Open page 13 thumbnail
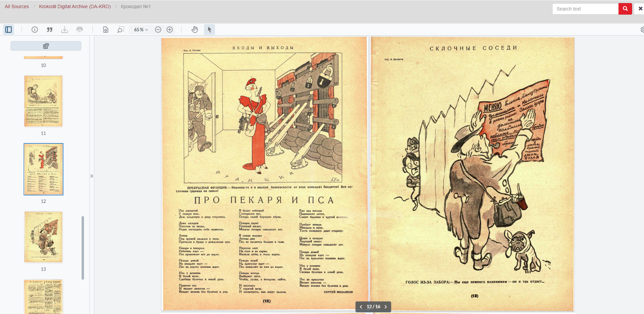 44,237
